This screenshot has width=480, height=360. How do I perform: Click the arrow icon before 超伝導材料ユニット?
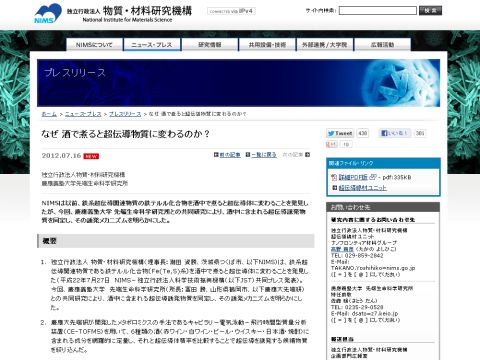coord(335,188)
